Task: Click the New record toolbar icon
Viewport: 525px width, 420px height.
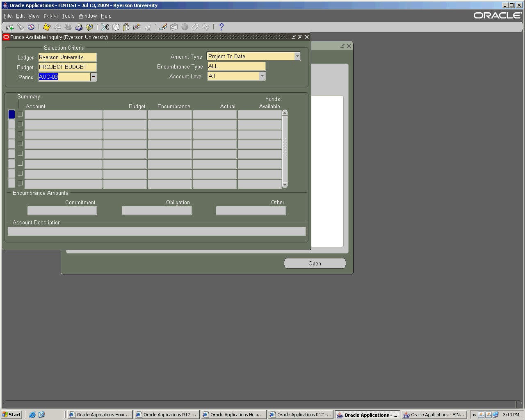Action: 10,27
